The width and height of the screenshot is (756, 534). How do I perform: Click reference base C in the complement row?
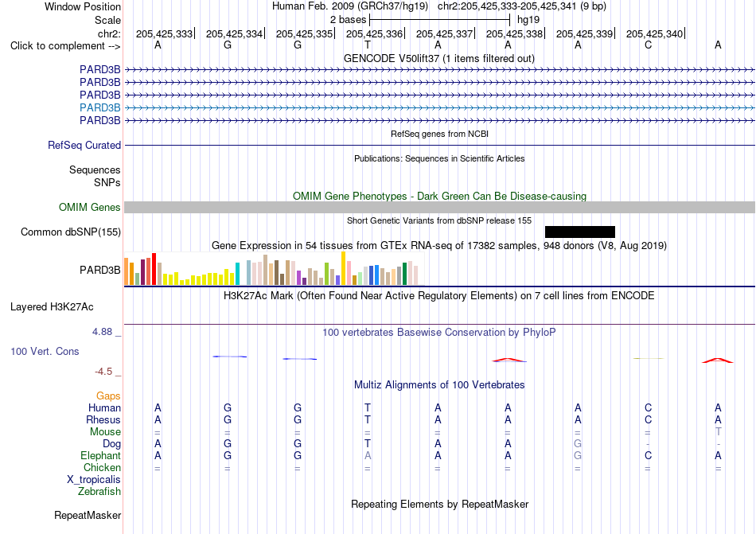point(648,45)
